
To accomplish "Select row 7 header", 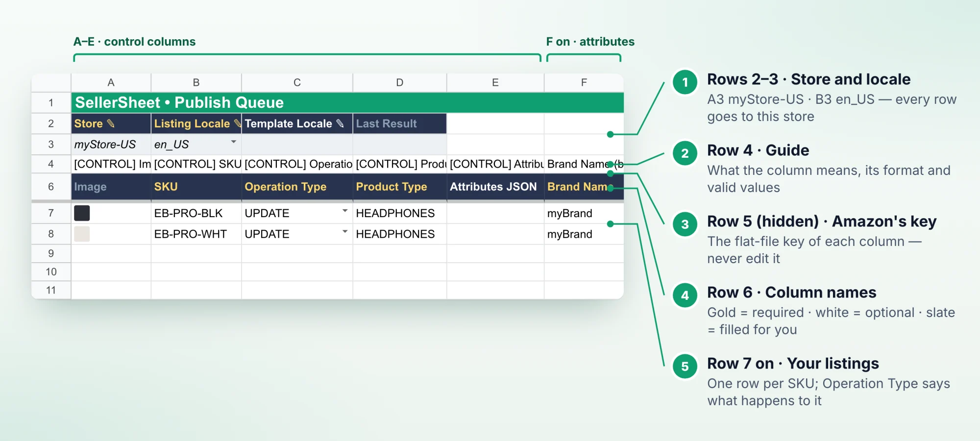I will 51,213.
